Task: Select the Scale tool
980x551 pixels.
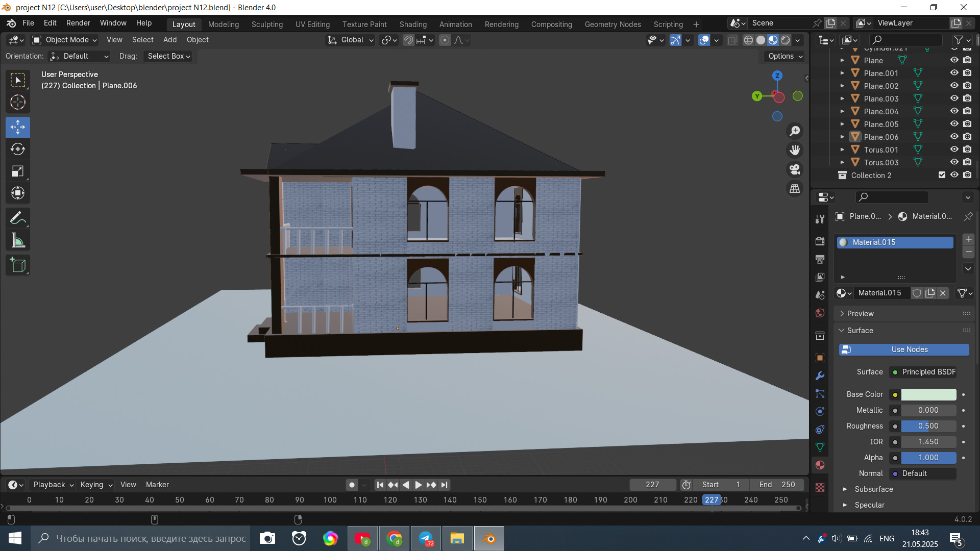Action: click(18, 171)
